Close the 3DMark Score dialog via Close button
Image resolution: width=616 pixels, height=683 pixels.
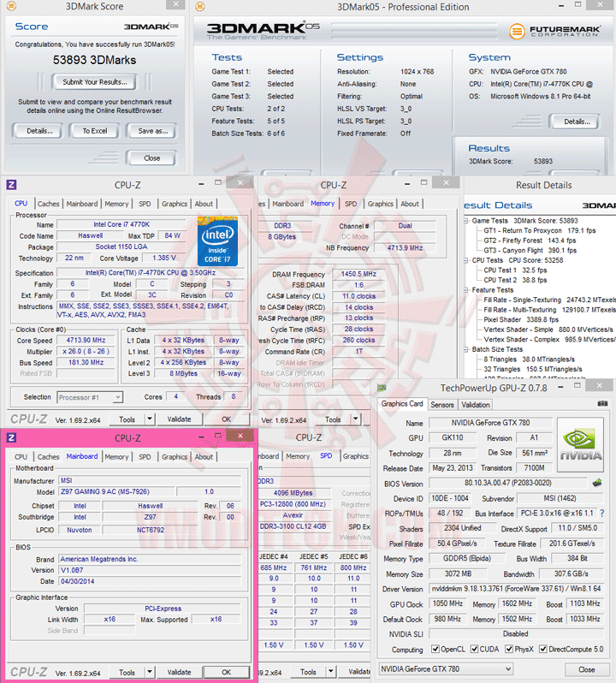[151, 158]
